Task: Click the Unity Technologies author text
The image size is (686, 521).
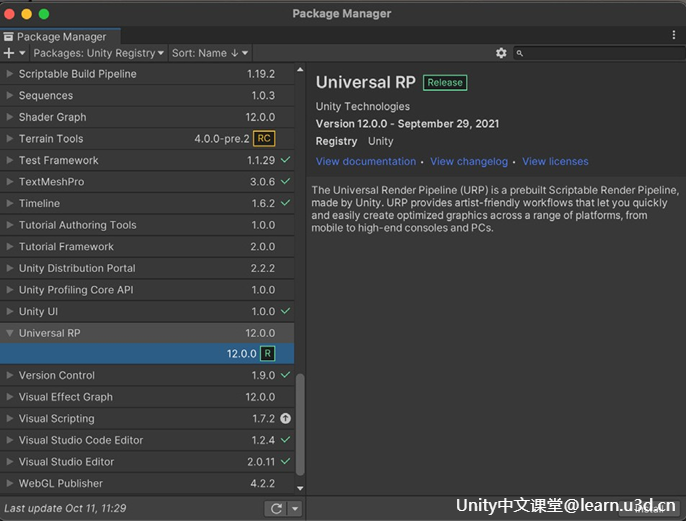Action: tap(363, 106)
